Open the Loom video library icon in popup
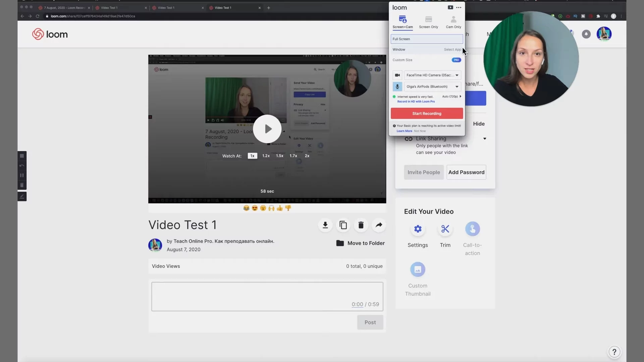644x362 pixels. pyautogui.click(x=450, y=7)
